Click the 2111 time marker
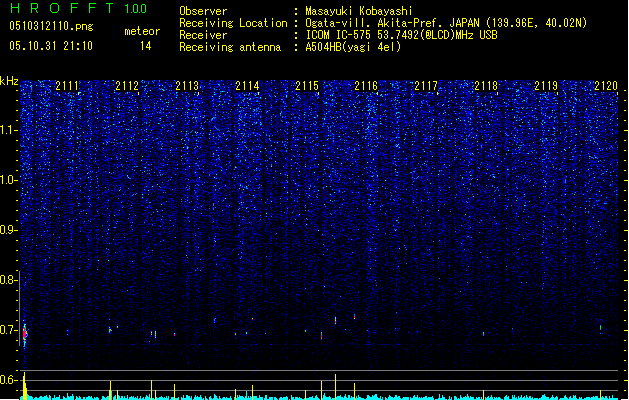Viewport: 629px width, 400px height. tap(67, 86)
